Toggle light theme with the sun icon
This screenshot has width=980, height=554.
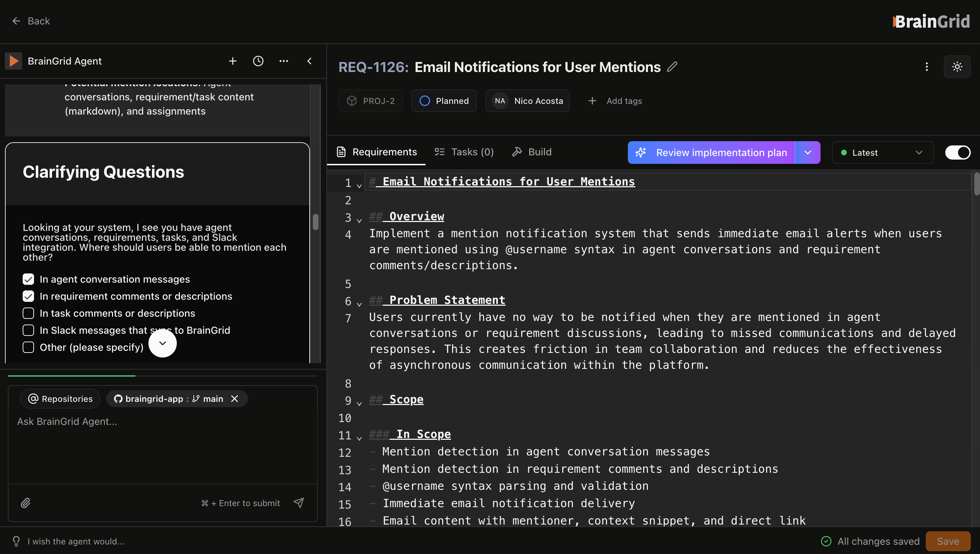point(957,67)
